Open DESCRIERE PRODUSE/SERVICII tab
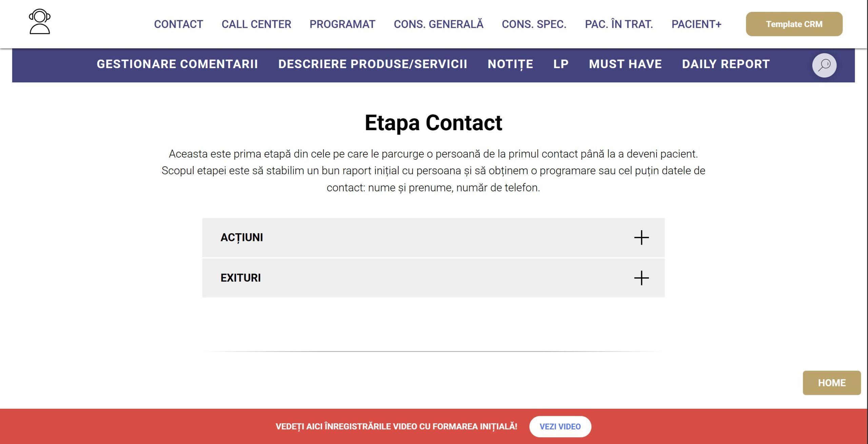 tap(373, 64)
